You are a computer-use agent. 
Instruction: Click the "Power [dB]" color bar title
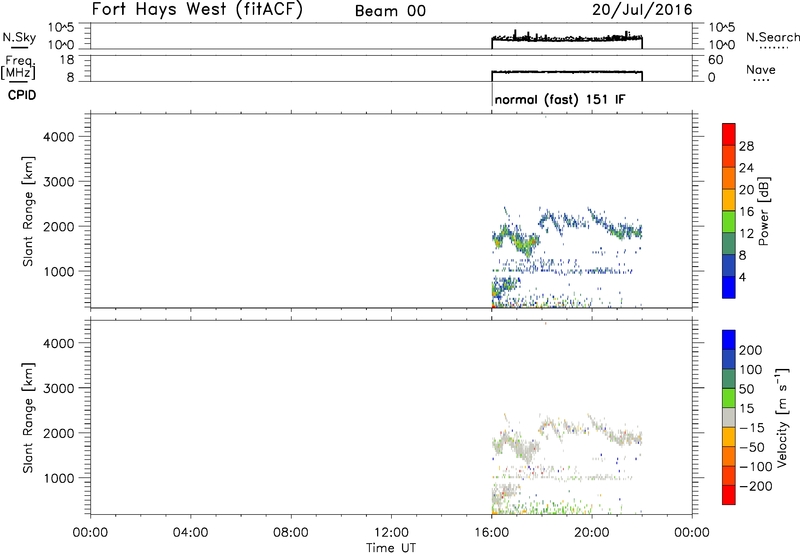[763, 211]
